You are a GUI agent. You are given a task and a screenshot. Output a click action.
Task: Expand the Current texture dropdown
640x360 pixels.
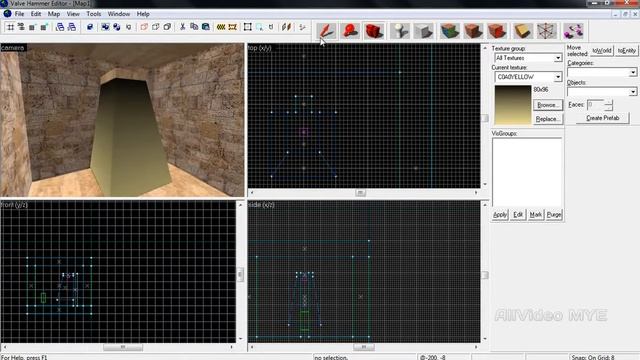(558, 77)
